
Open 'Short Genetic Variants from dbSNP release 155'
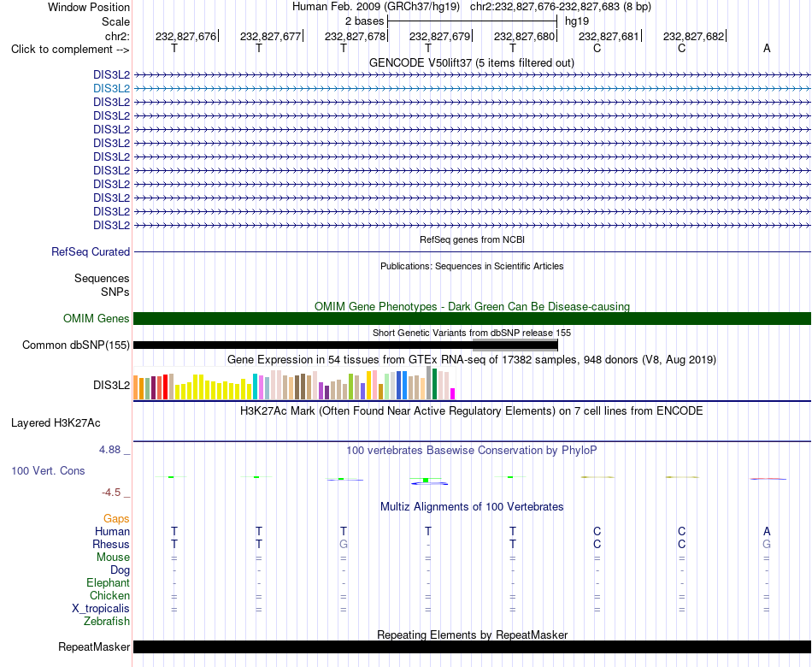(x=472, y=333)
